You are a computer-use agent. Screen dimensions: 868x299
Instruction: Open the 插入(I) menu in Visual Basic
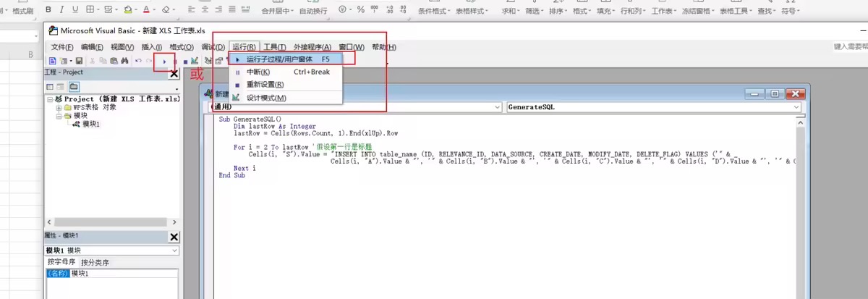point(152,47)
